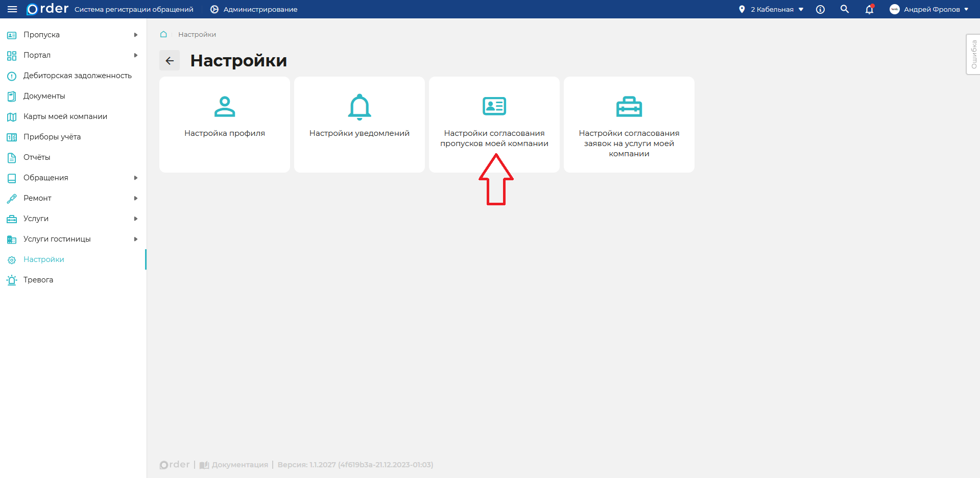
Task: Open the 2 Кабельная location dropdown
Action: 772,9
